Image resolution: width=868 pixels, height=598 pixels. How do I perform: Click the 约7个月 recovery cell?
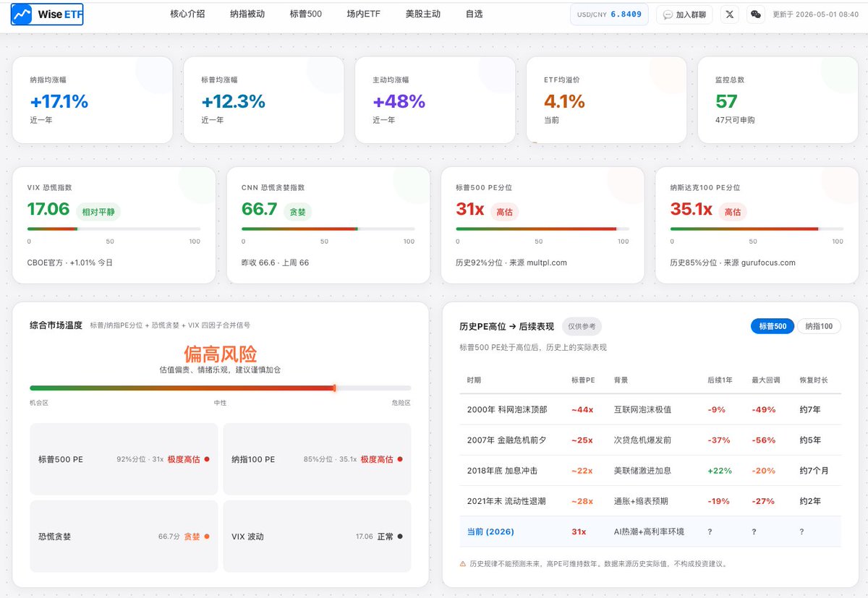(814, 470)
